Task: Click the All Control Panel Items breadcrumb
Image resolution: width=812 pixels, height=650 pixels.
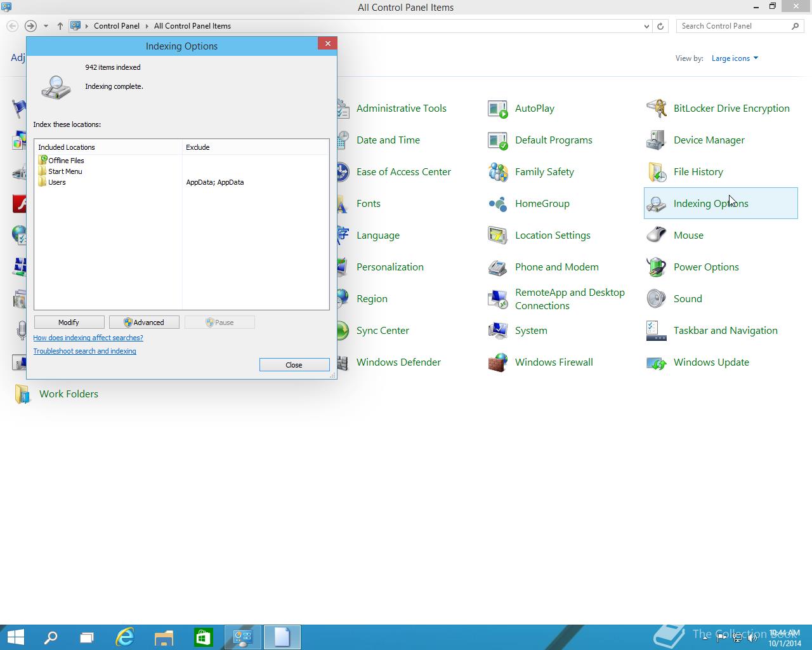Action: click(x=192, y=26)
